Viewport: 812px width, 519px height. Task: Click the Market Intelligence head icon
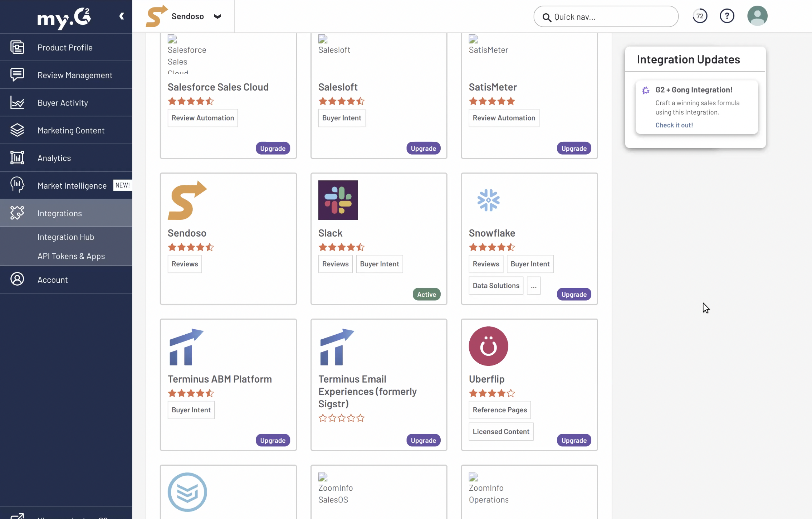[17, 185]
